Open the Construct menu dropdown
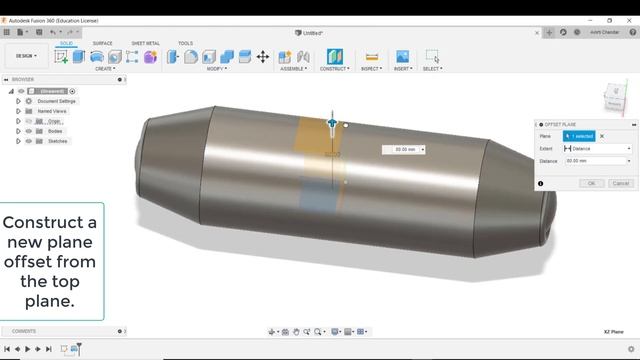 [335, 69]
